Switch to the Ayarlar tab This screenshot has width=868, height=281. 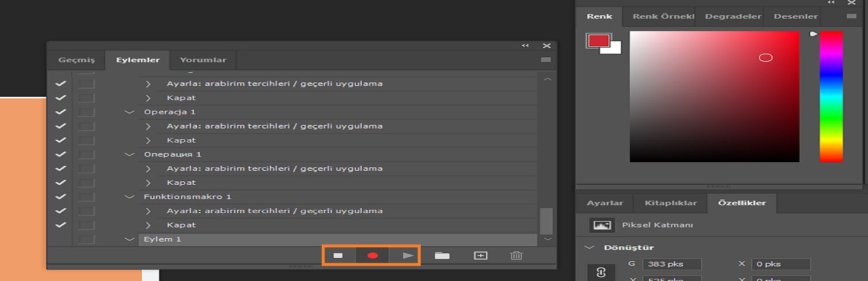coord(605,203)
